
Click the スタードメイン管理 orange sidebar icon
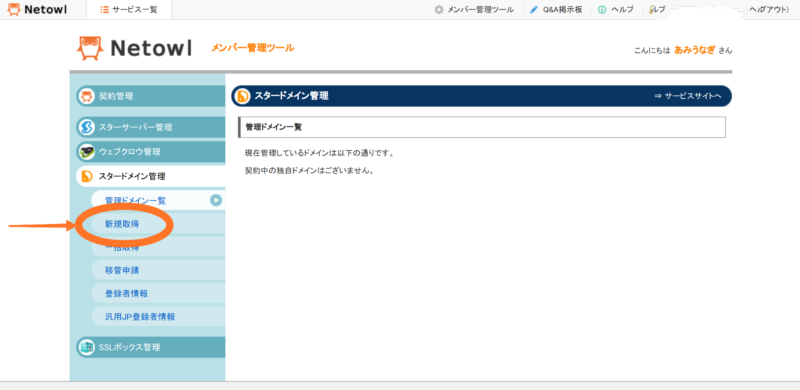(x=87, y=177)
